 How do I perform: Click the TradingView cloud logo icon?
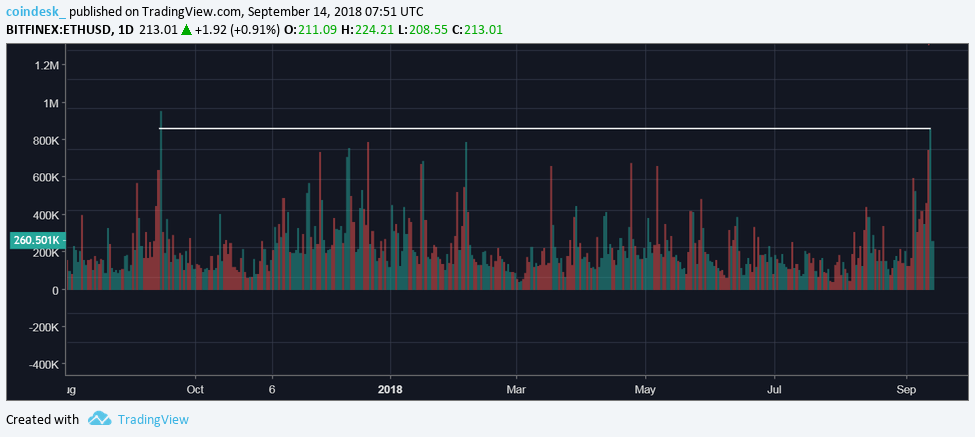[98, 419]
